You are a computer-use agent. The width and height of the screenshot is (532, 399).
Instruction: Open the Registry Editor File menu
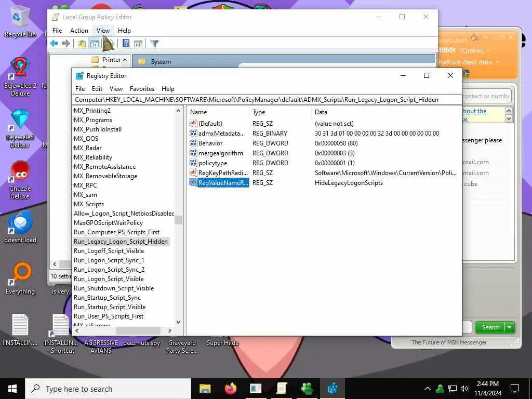tap(80, 88)
